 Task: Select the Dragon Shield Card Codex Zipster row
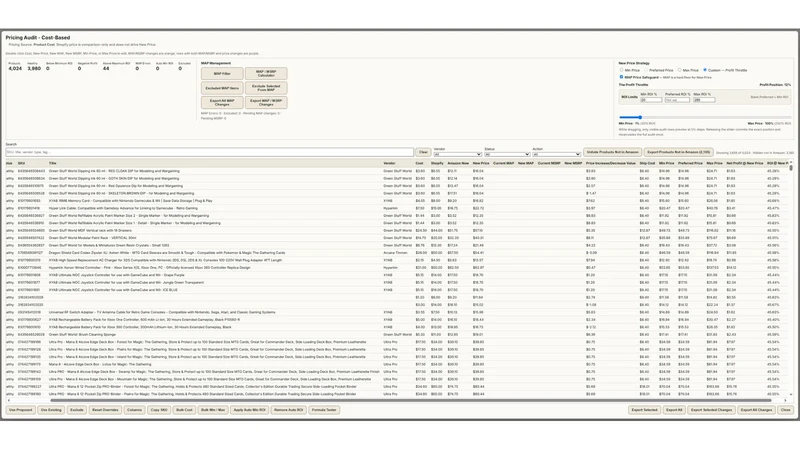point(396,253)
